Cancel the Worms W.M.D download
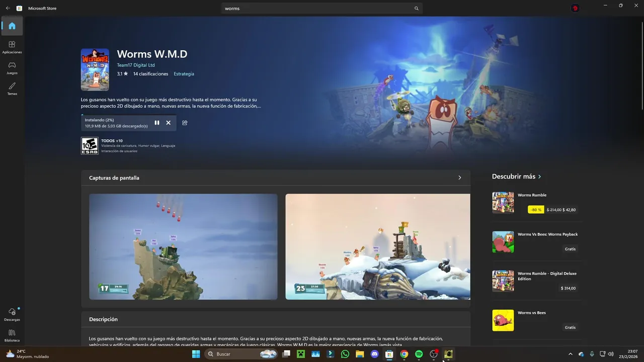 [x=169, y=123]
